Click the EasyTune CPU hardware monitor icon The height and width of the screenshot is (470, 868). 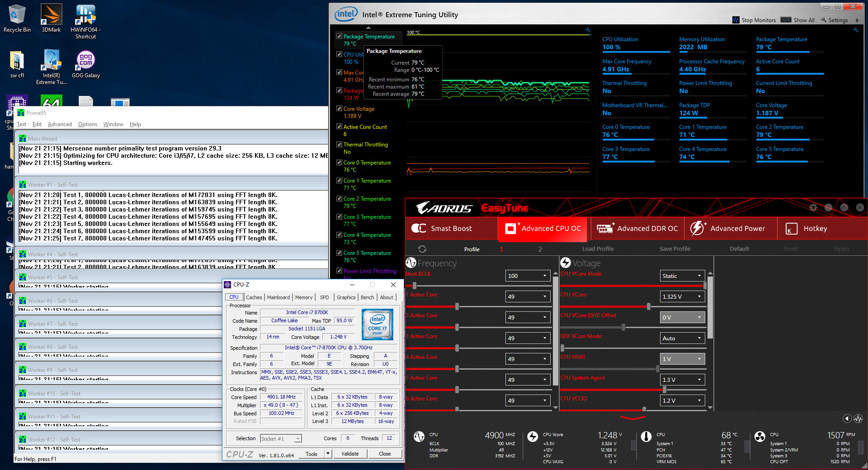[419, 437]
